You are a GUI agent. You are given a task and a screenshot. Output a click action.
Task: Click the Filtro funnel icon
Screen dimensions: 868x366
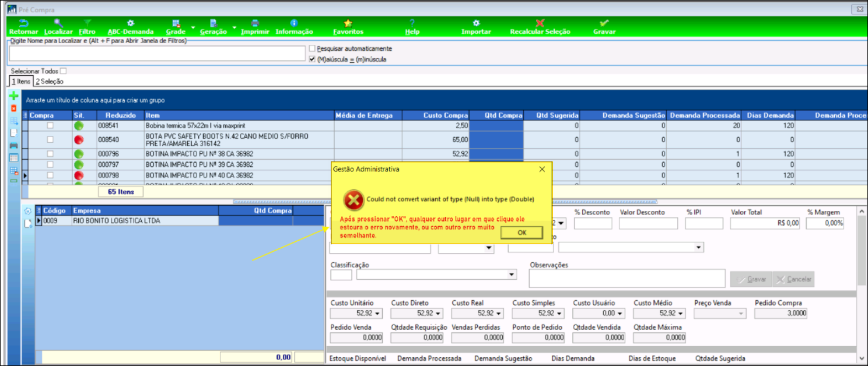[87, 24]
